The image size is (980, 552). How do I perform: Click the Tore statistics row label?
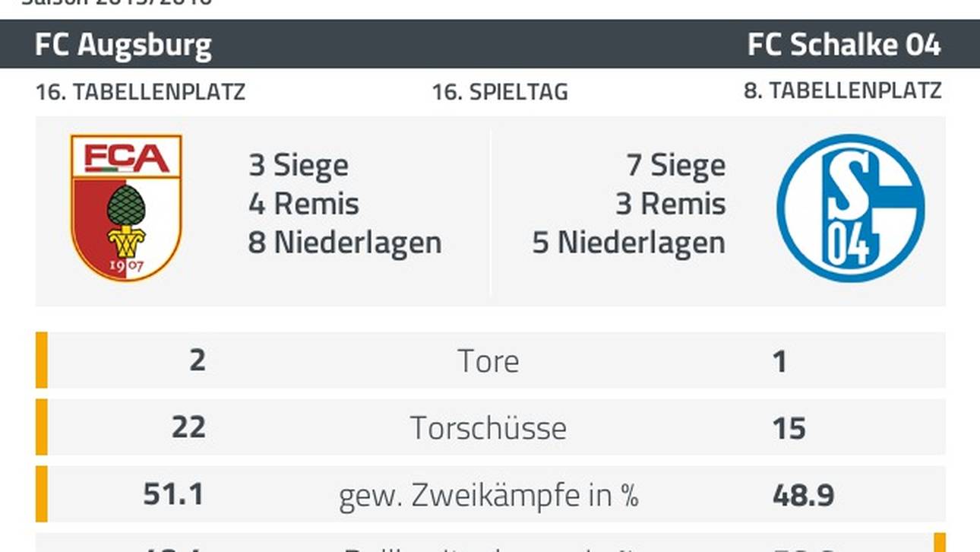[x=488, y=361]
